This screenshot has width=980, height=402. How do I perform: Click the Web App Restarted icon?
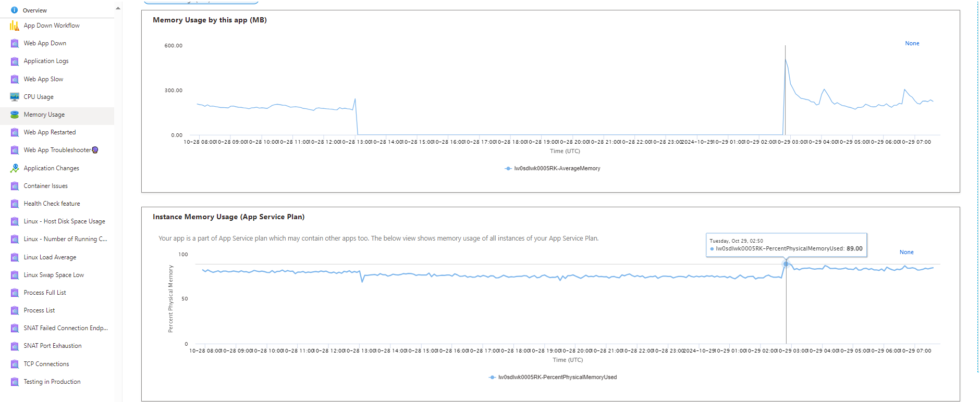14,132
